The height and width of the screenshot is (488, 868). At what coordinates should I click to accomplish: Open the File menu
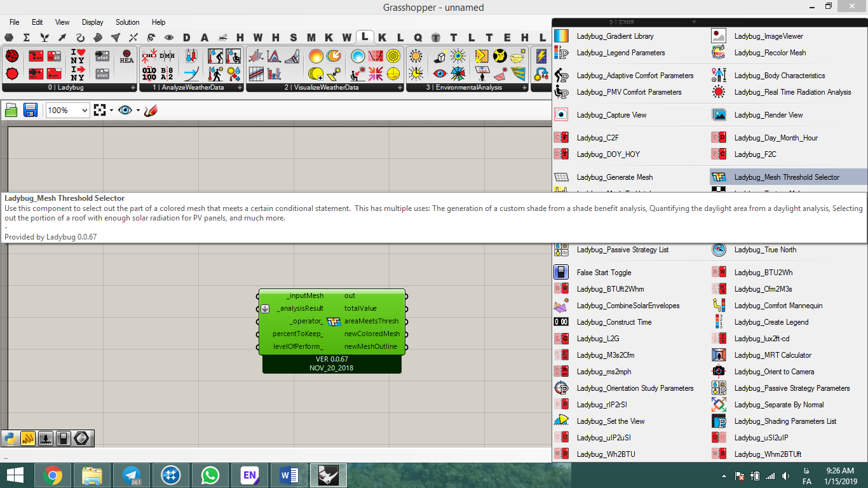(15, 22)
